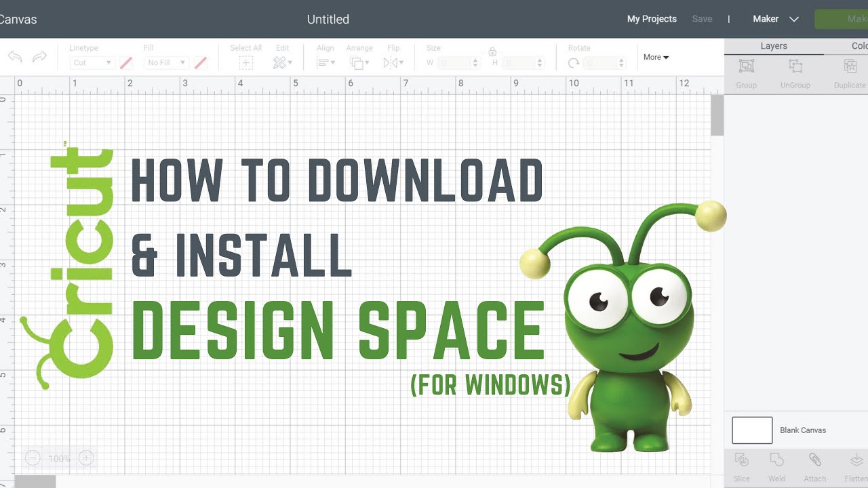Click the Canvas label in header
The width and height of the screenshot is (868, 488).
pyautogui.click(x=18, y=19)
